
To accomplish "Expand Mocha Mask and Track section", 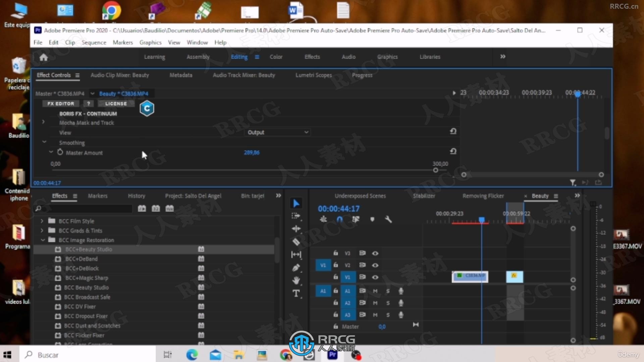I will tap(43, 122).
